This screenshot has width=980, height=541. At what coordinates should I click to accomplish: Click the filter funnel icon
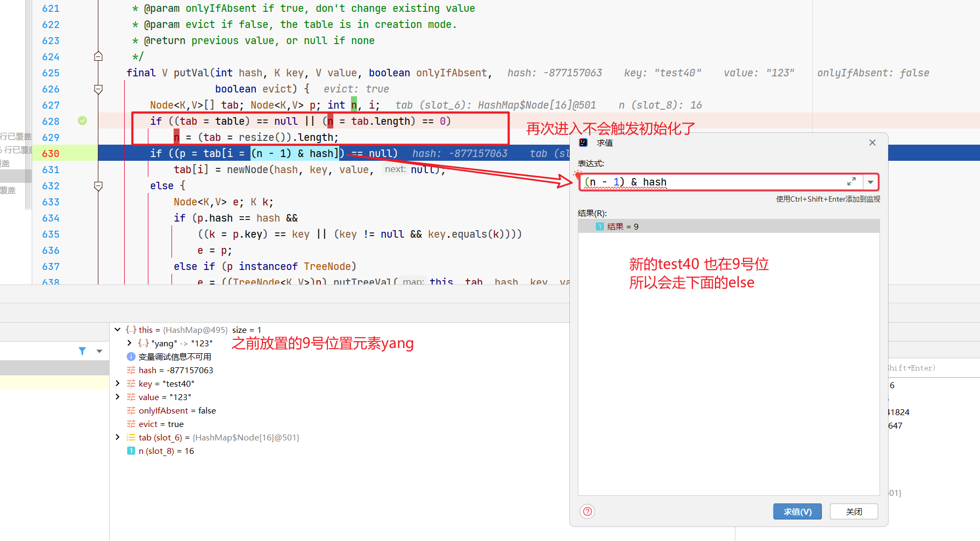tap(82, 351)
